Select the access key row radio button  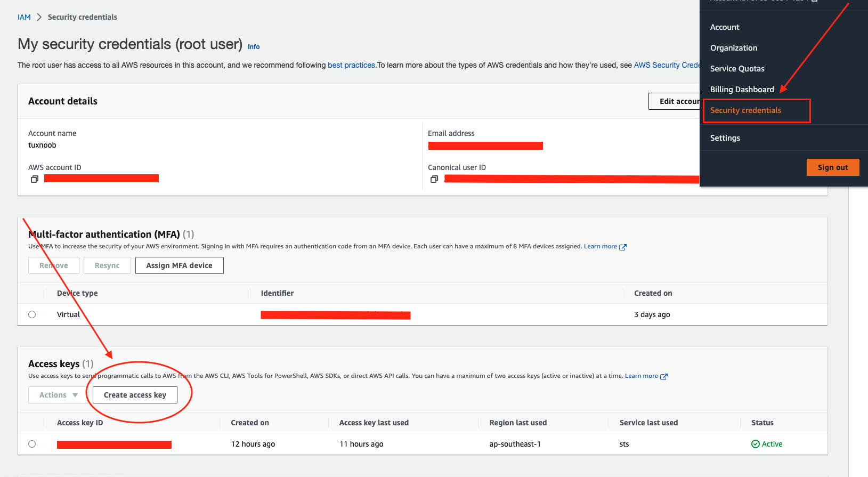click(x=32, y=444)
